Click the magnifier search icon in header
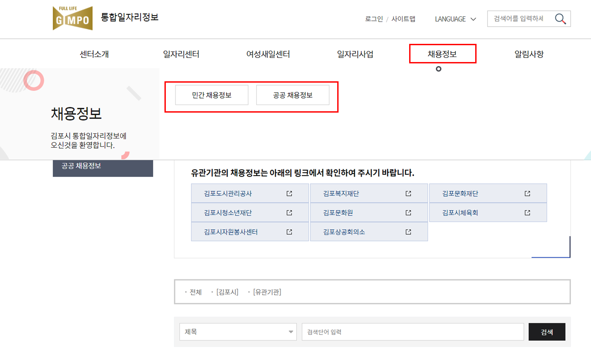Image resolution: width=591 pixels, height=364 pixels. [x=560, y=19]
